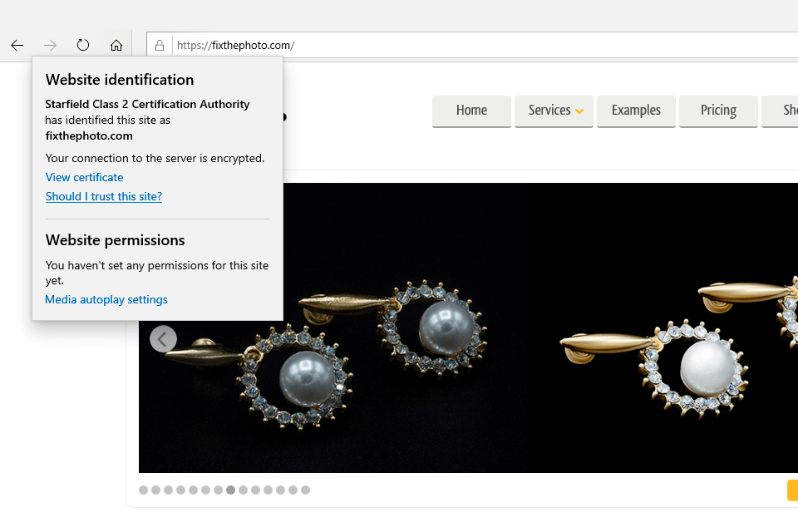The image size is (798, 532).
Task: Click the 'Website permissions' heading
Action: point(115,240)
